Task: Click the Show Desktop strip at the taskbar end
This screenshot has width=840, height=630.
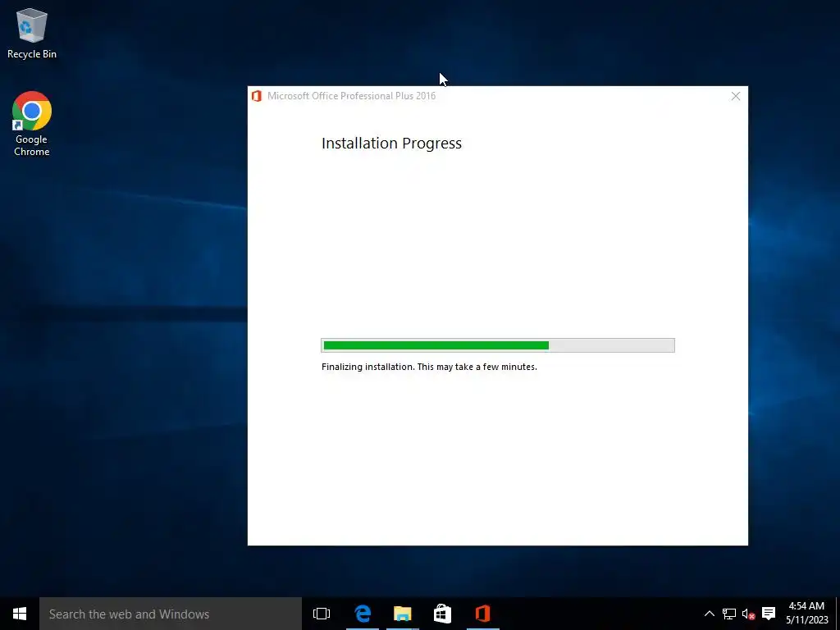Action: pyautogui.click(x=838, y=614)
